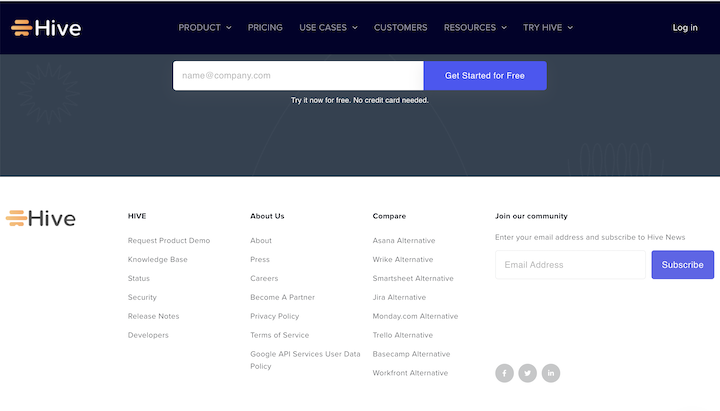720x411 pixels.
Task: Open Basecamp Alternative link
Action: [411, 354]
